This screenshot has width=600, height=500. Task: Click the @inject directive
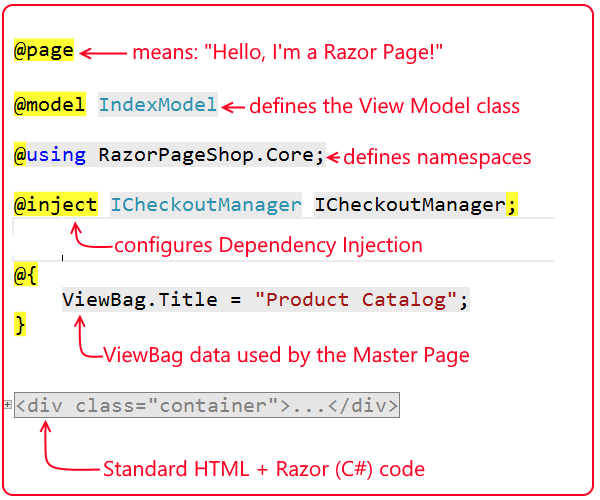pyautogui.click(x=56, y=205)
